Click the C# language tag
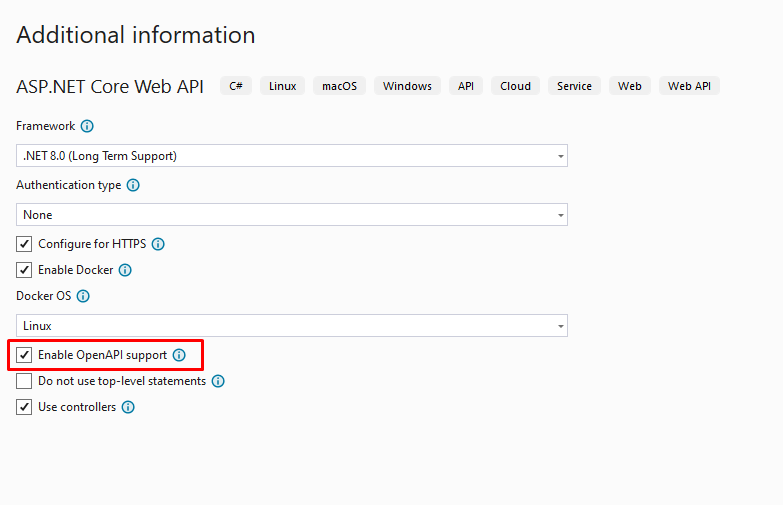783x505 pixels. pos(236,86)
